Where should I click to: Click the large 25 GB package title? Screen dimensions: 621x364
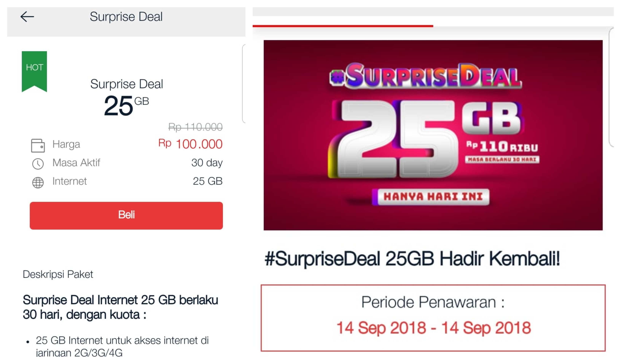click(x=126, y=105)
